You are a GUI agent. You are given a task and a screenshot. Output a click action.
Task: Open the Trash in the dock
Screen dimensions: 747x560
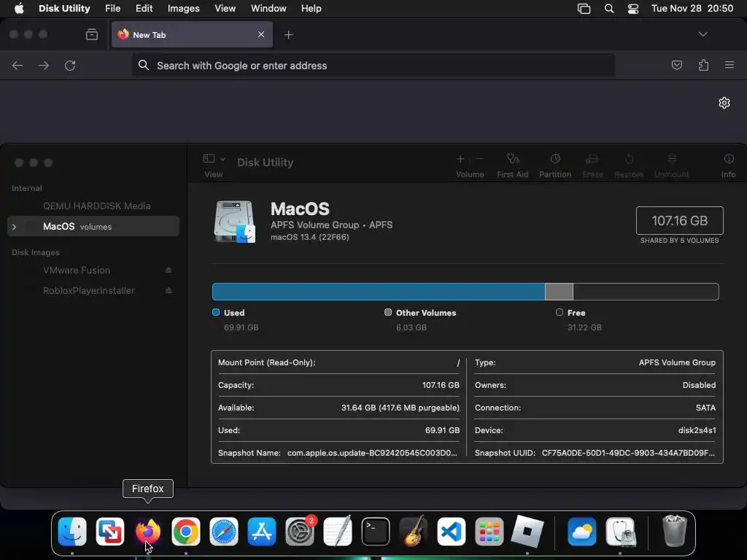(x=675, y=532)
